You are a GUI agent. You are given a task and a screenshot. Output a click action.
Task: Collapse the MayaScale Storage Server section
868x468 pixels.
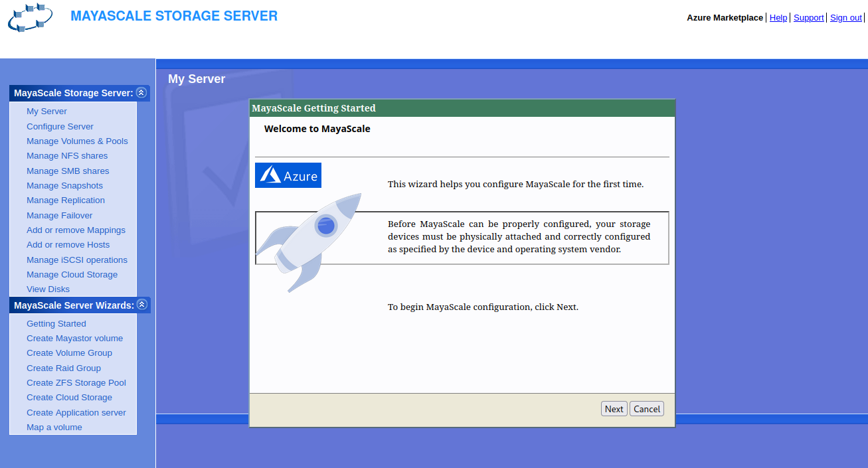[x=141, y=93]
